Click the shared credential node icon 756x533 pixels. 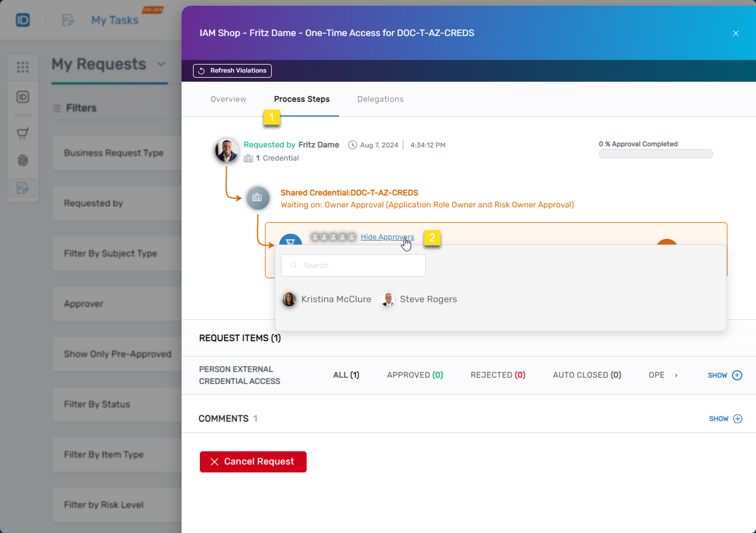point(258,198)
